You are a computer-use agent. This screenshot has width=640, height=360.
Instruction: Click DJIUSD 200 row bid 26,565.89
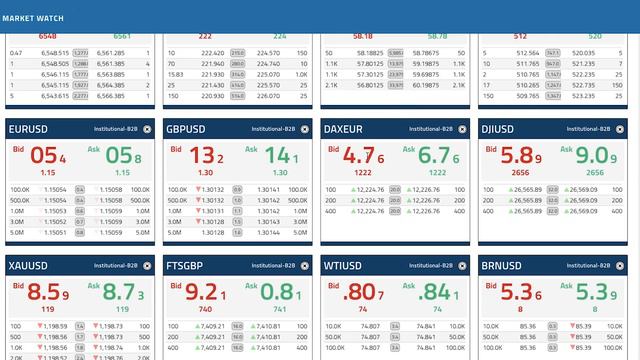click(527, 200)
